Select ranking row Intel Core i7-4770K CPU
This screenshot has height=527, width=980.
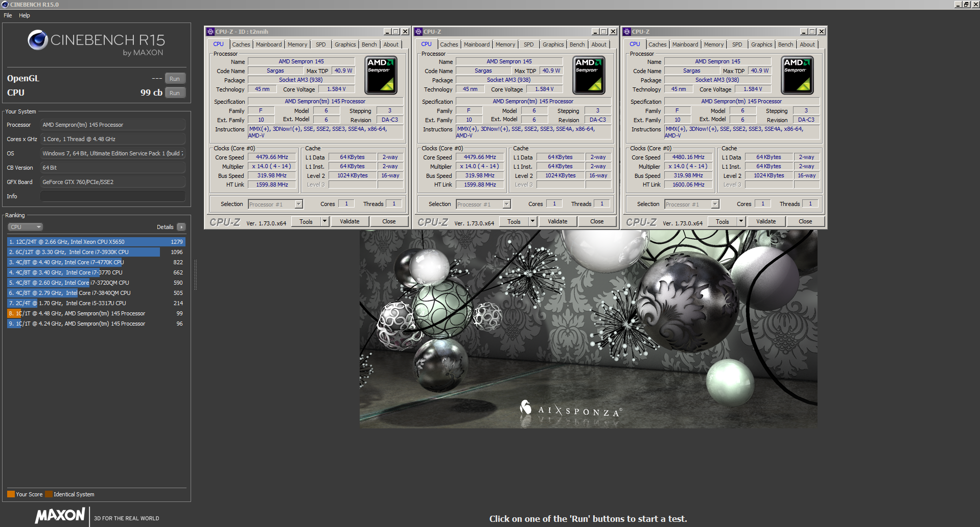pyautogui.click(x=96, y=262)
